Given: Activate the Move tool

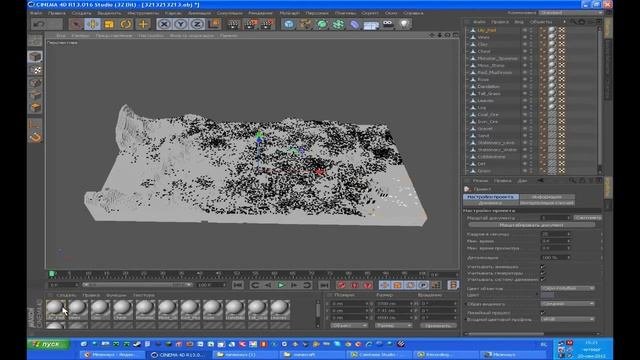Looking at the screenshot, I should point(93,24).
